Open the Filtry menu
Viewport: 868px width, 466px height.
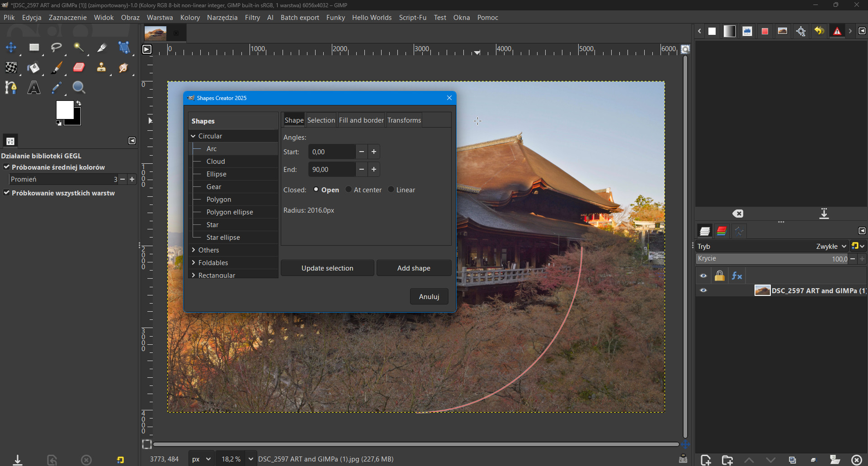coord(252,18)
